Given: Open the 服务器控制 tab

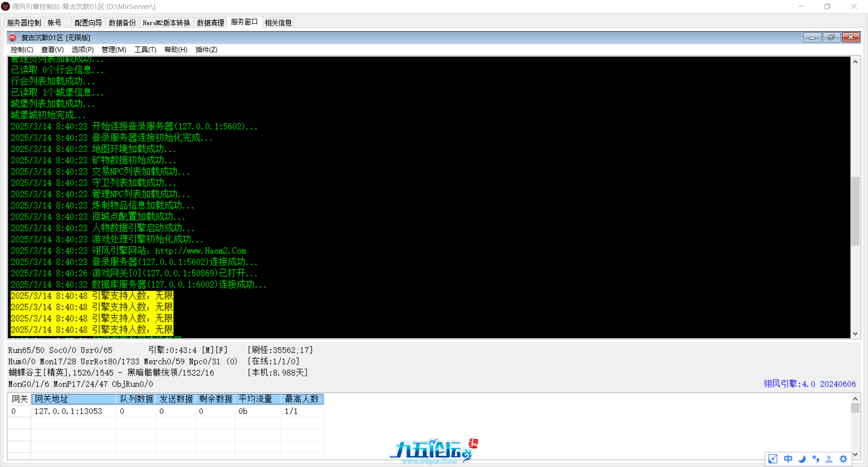Looking at the screenshot, I should tap(24, 23).
